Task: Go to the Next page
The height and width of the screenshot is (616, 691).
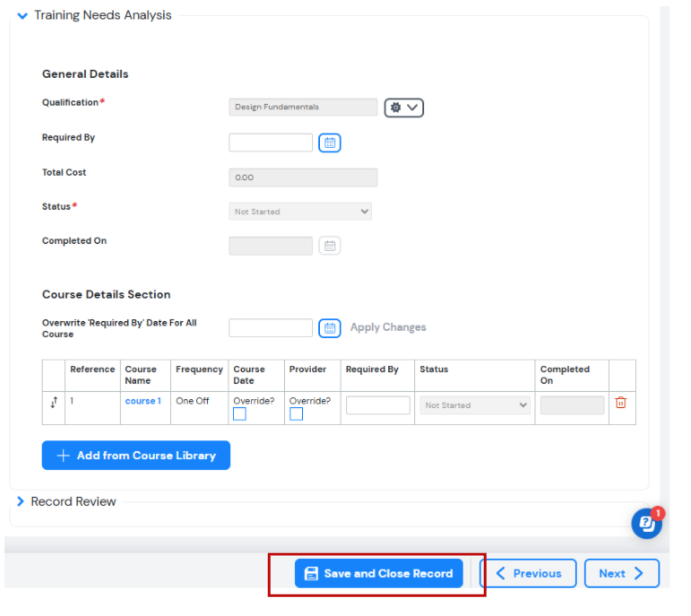Action: tap(621, 573)
